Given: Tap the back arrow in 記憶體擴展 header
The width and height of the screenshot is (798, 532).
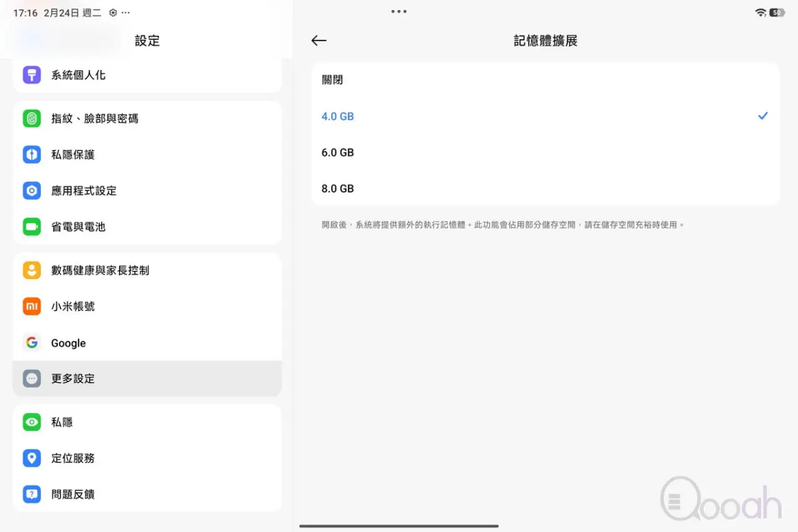Looking at the screenshot, I should point(319,40).
